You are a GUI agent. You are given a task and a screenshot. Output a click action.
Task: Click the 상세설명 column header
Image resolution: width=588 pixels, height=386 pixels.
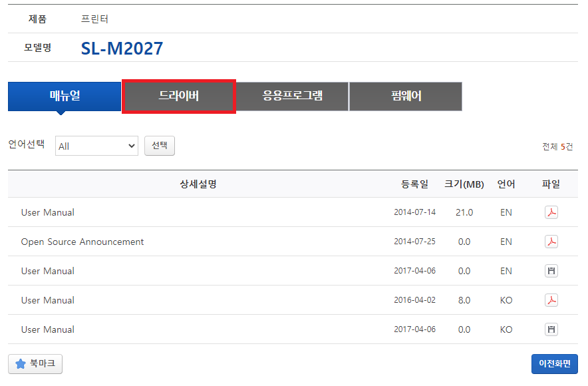pyautogui.click(x=198, y=184)
